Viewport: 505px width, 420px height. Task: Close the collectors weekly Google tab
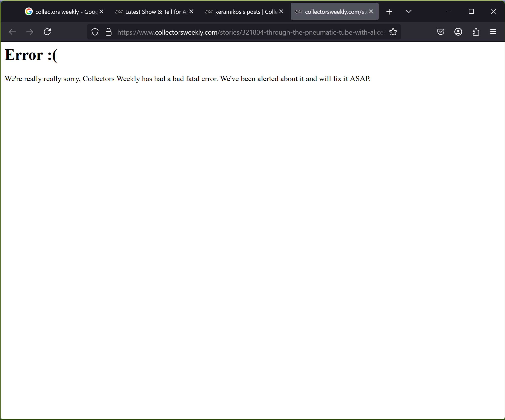pos(101,12)
